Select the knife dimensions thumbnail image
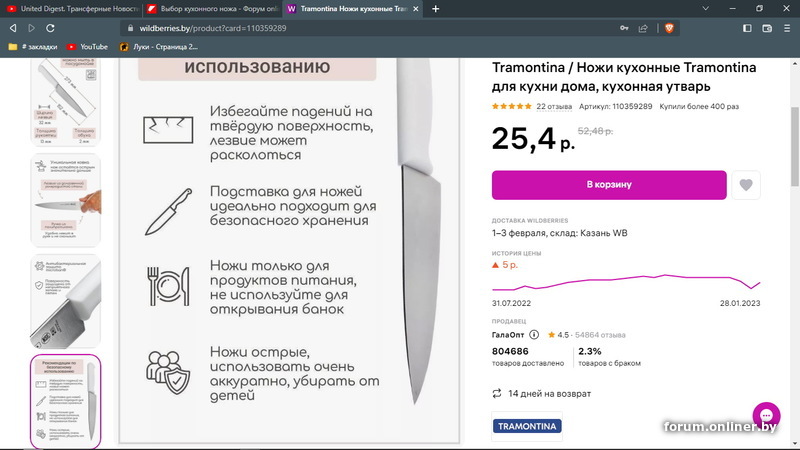Screen dimensions: 800x450 tap(66, 102)
